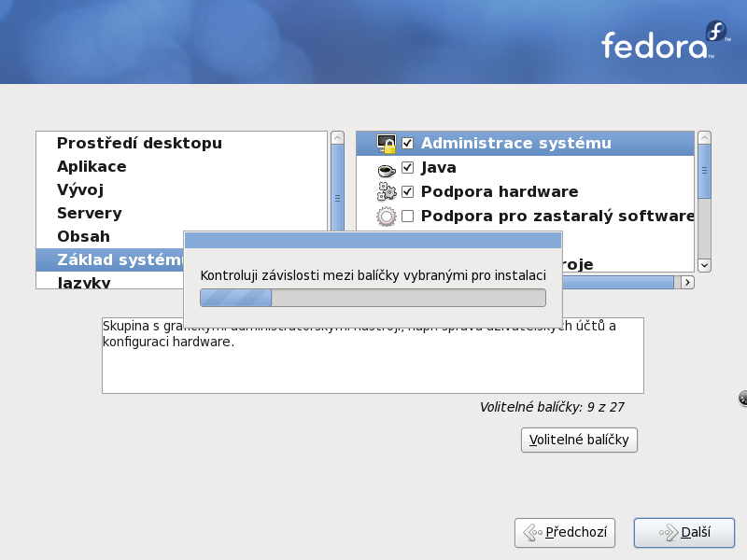This screenshot has height=560, width=747.
Task: Click the Podpora hardware gears icon
Action: [x=387, y=191]
